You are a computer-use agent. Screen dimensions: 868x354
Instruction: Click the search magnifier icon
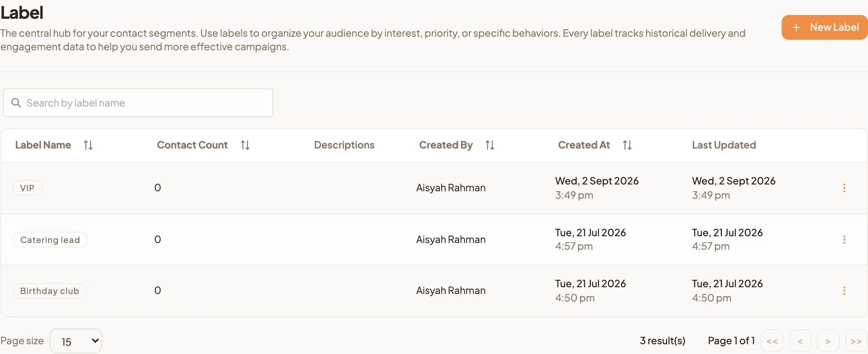pyautogui.click(x=16, y=103)
